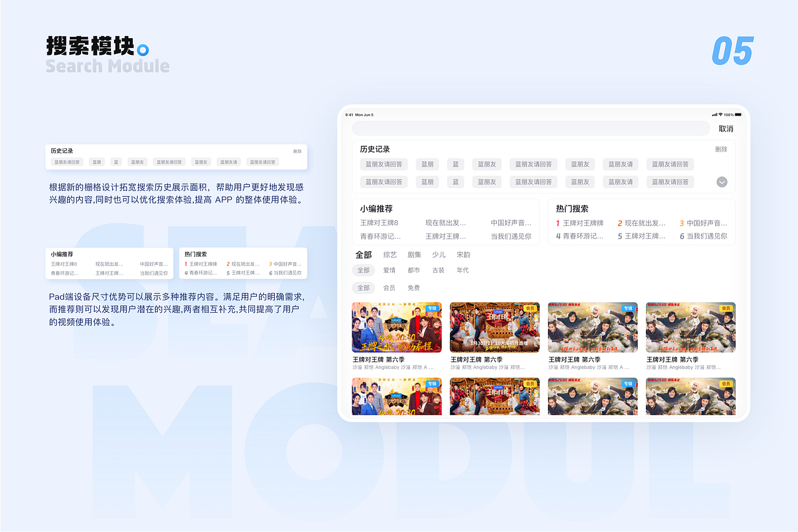798x532 pixels.
Task: Tap 删除 in the small history preview card
Action: [x=297, y=151]
